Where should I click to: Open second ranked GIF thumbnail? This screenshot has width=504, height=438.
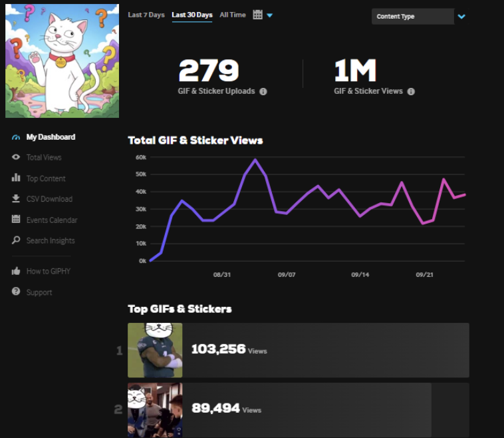tap(155, 410)
